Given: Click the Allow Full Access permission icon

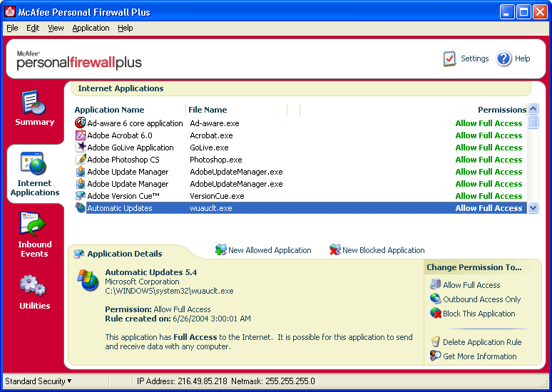Looking at the screenshot, I should point(436,284).
